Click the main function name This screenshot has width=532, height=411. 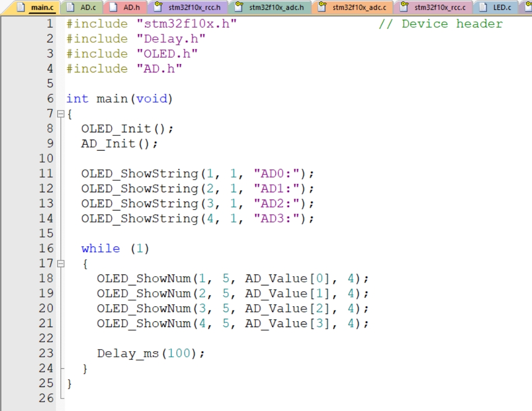coord(112,99)
